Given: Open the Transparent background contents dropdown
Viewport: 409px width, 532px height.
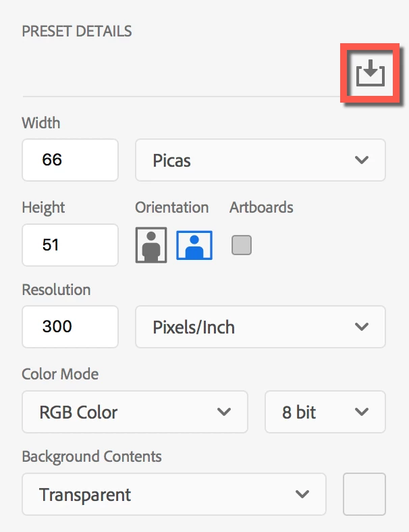Looking at the screenshot, I should 174,495.
